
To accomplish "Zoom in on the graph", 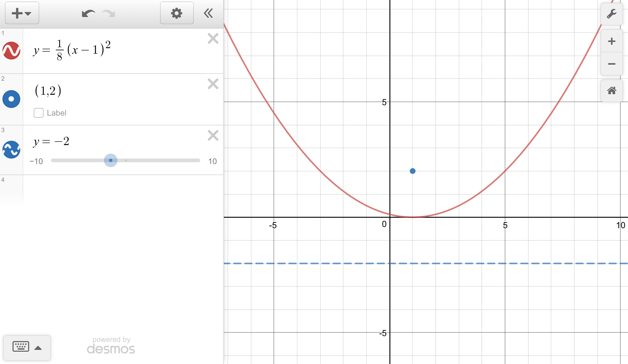I will pos(611,41).
